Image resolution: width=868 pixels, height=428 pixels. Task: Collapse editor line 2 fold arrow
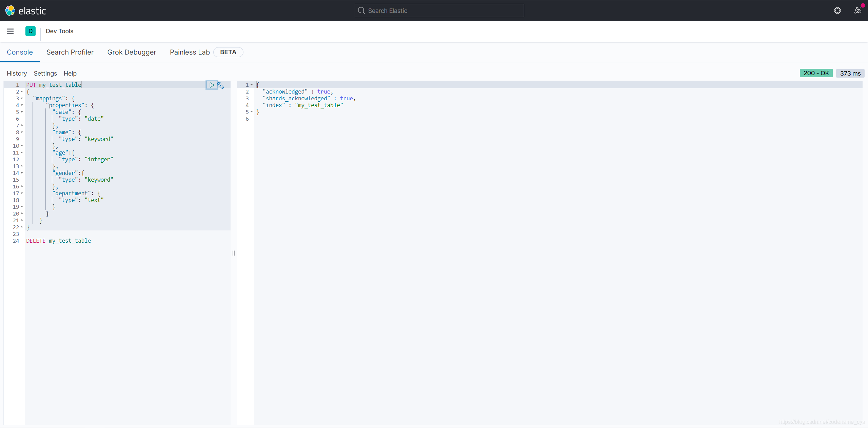22,91
